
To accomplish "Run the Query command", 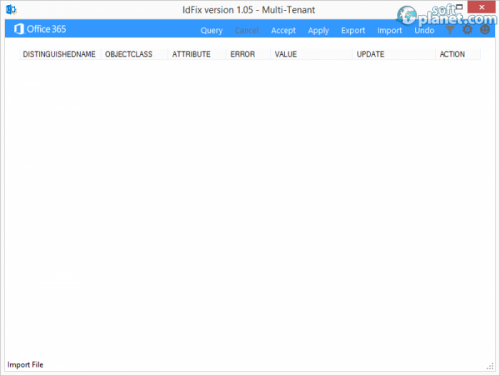I will [211, 30].
